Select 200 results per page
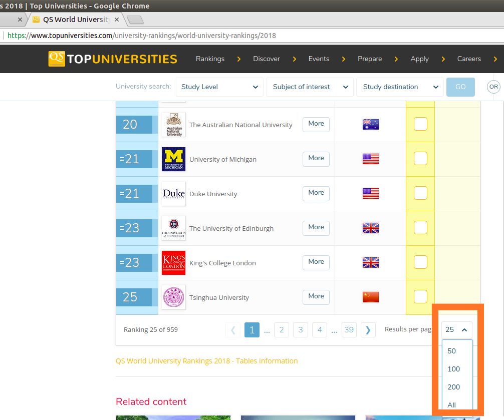The image size is (504, 420). click(x=457, y=387)
